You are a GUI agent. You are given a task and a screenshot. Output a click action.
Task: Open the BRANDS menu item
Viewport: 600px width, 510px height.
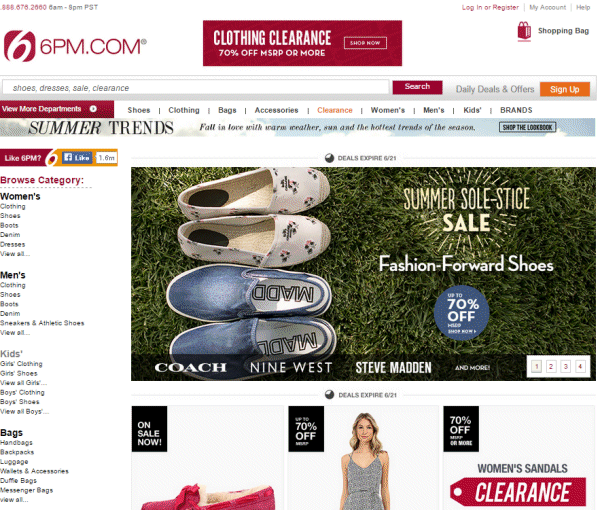point(516,110)
